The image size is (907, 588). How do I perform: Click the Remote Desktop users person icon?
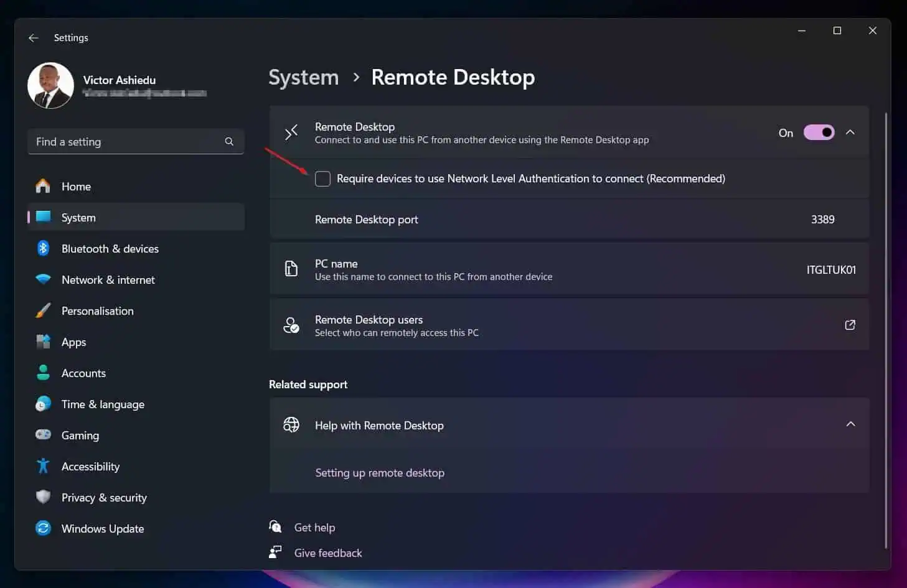pyautogui.click(x=291, y=325)
